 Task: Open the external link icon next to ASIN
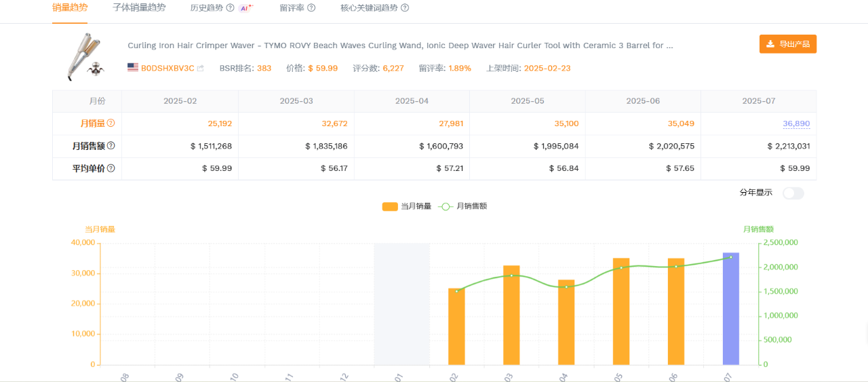point(201,69)
